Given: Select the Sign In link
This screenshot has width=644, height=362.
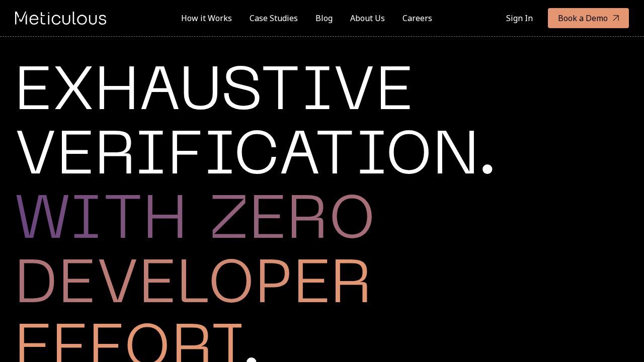Looking at the screenshot, I should (x=519, y=18).
